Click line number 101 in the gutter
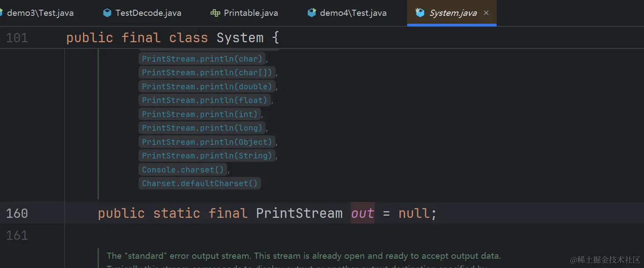The width and height of the screenshot is (644, 268). click(17, 38)
